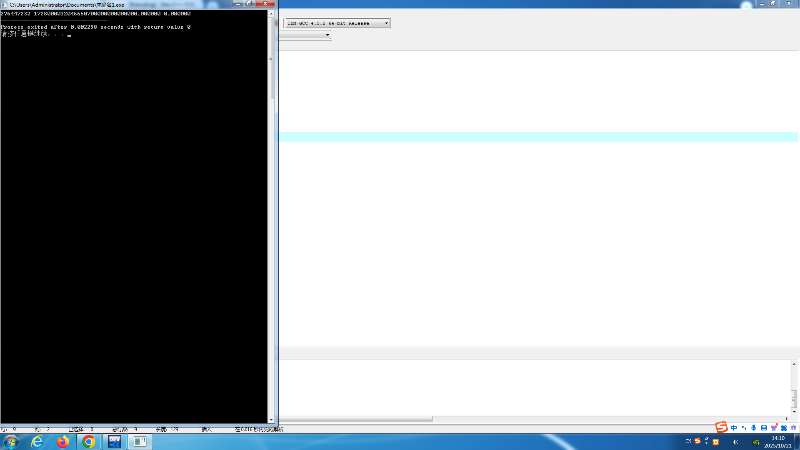
Task: Switch to the console window taskbar button
Action: (140, 442)
